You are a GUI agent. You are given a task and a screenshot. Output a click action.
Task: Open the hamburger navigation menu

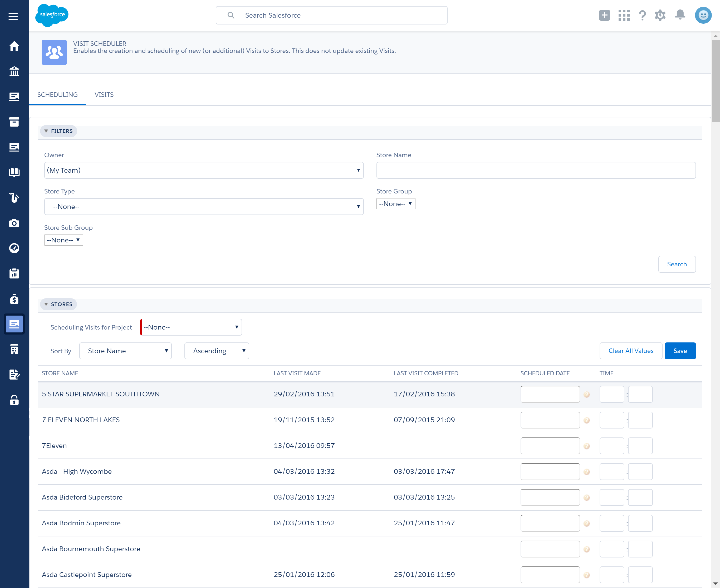click(x=13, y=16)
